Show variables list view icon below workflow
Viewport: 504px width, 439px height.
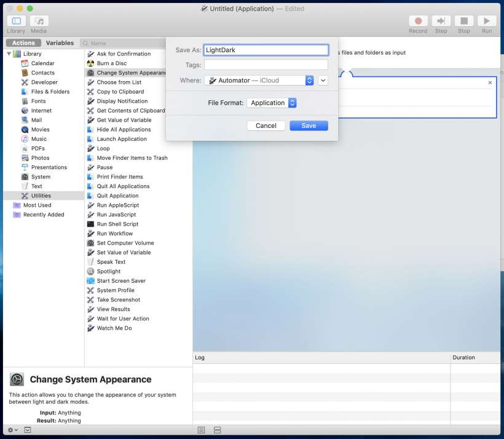(218, 430)
